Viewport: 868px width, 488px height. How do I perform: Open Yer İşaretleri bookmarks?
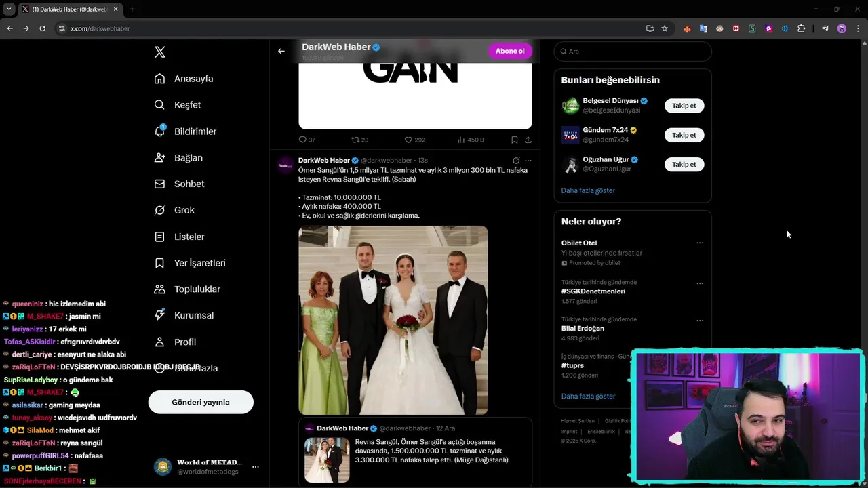(190, 263)
